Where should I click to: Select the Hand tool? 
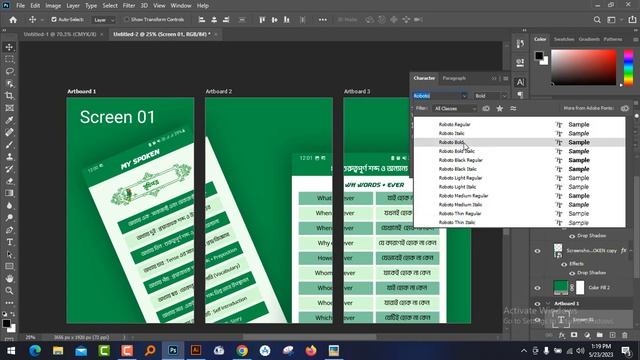[9, 279]
